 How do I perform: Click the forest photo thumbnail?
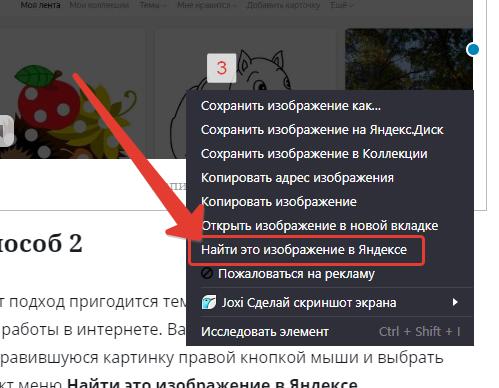[x=409, y=59]
